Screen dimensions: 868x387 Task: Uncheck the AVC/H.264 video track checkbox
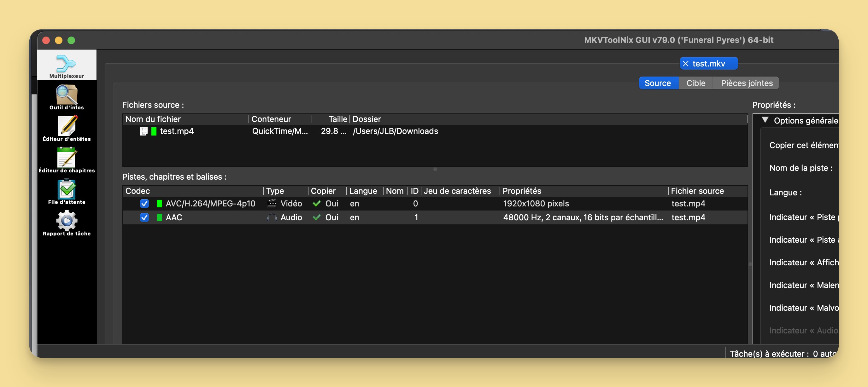[x=144, y=204]
